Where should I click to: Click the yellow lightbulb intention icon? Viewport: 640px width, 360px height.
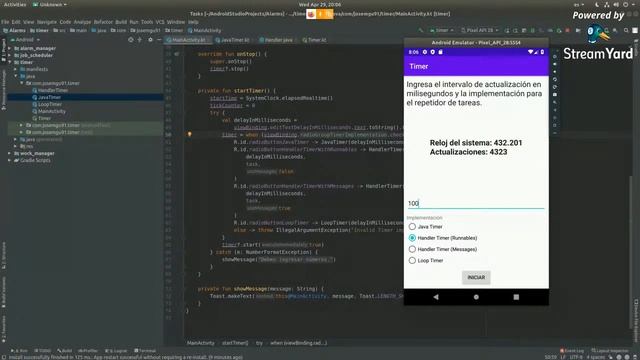189,134
